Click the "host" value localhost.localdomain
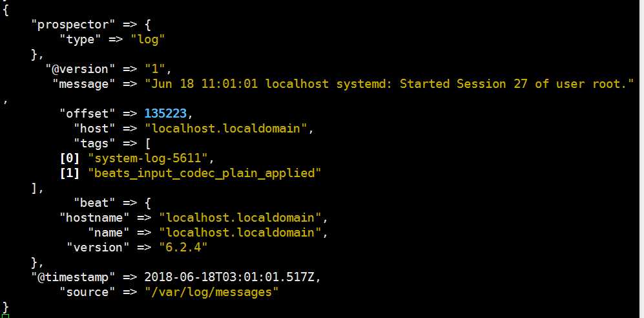The image size is (644, 318). (225, 129)
